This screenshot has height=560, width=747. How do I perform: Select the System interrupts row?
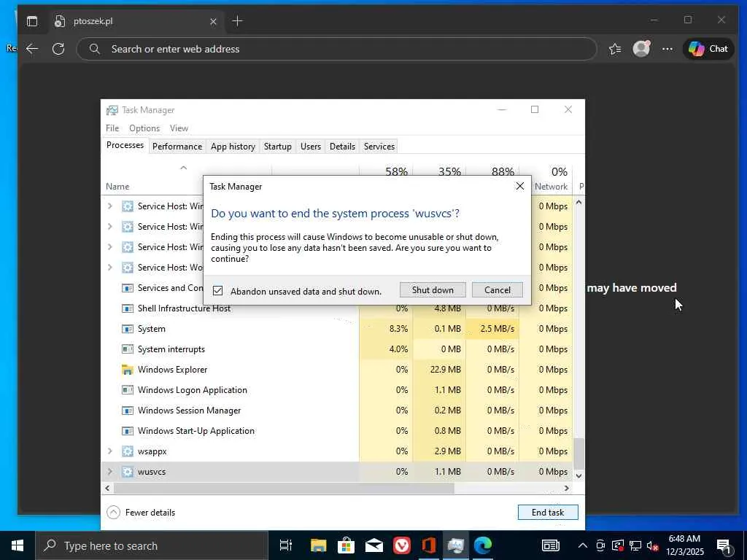point(337,349)
